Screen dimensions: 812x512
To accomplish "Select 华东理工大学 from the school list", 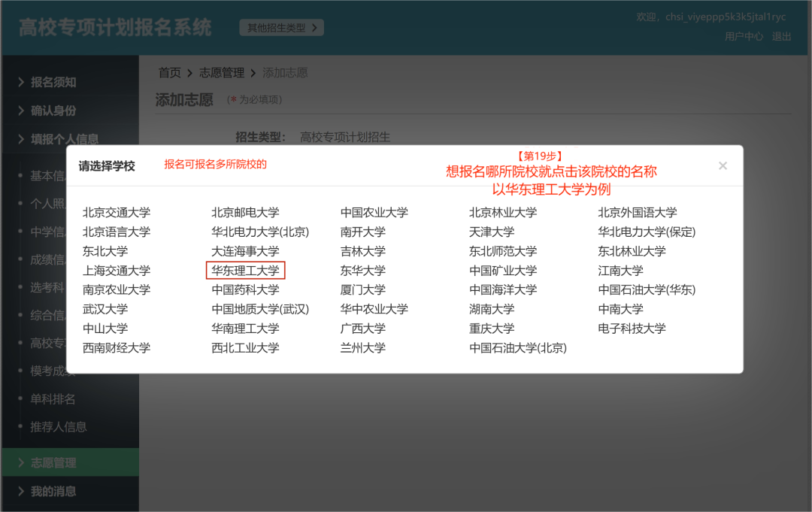I will point(245,271).
